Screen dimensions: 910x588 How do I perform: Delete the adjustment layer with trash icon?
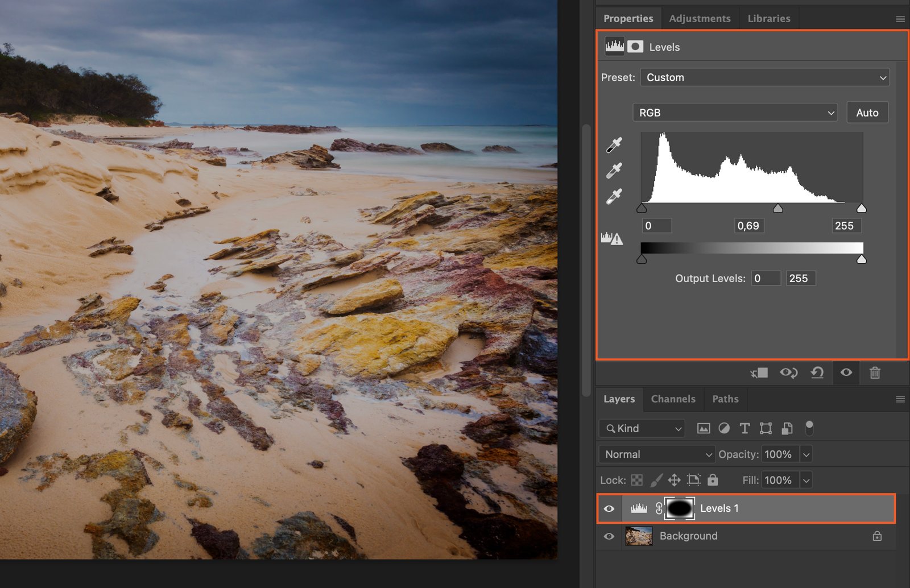[x=875, y=373]
